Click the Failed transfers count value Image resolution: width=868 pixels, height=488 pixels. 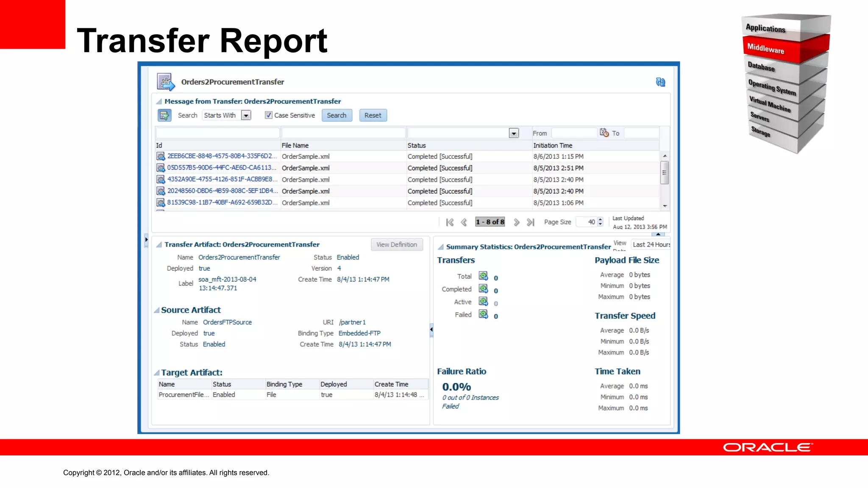[496, 316]
